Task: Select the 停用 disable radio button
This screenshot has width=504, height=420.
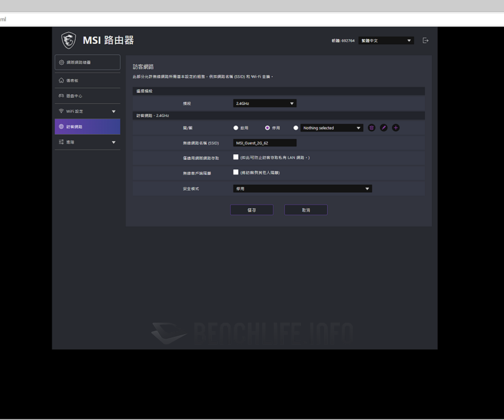Action: (267, 128)
